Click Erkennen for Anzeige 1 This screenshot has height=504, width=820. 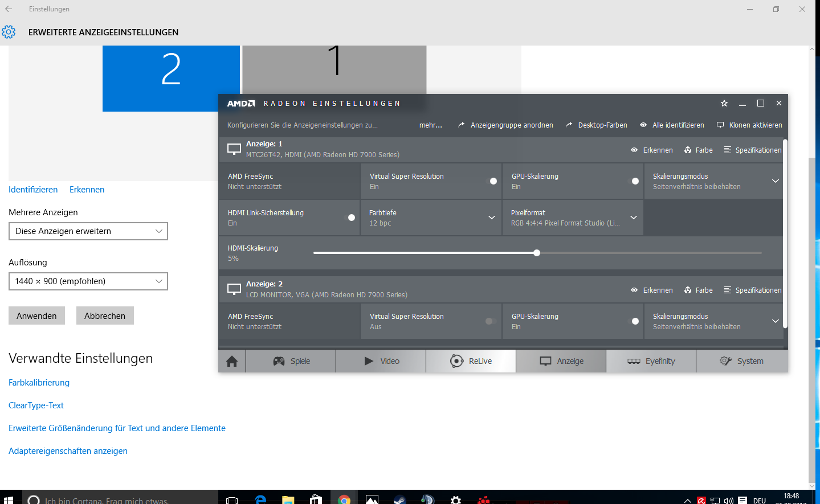(652, 150)
